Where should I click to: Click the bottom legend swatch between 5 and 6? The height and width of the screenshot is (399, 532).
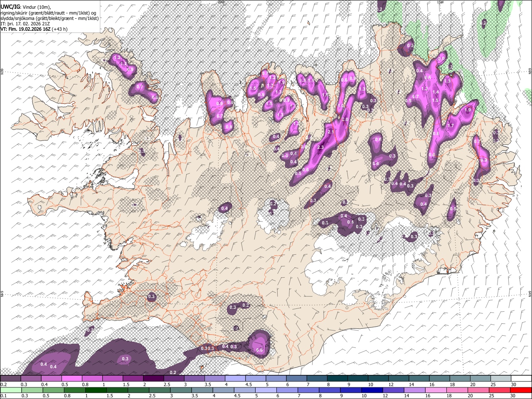[x=265, y=390]
